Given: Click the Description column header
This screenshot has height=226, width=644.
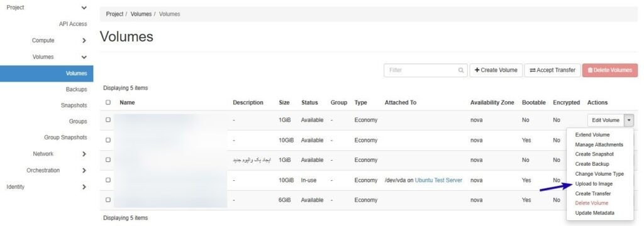Looking at the screenshot, I should (x=248, y=102).
